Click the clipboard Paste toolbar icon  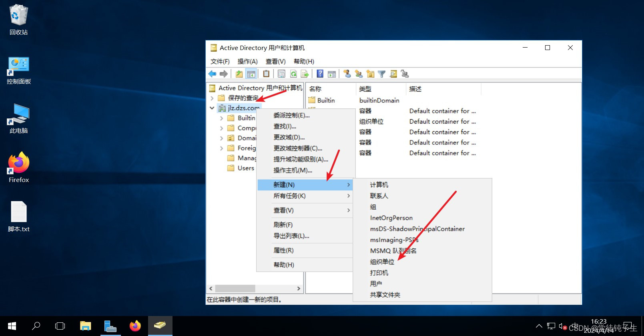[x=266, y=74]
